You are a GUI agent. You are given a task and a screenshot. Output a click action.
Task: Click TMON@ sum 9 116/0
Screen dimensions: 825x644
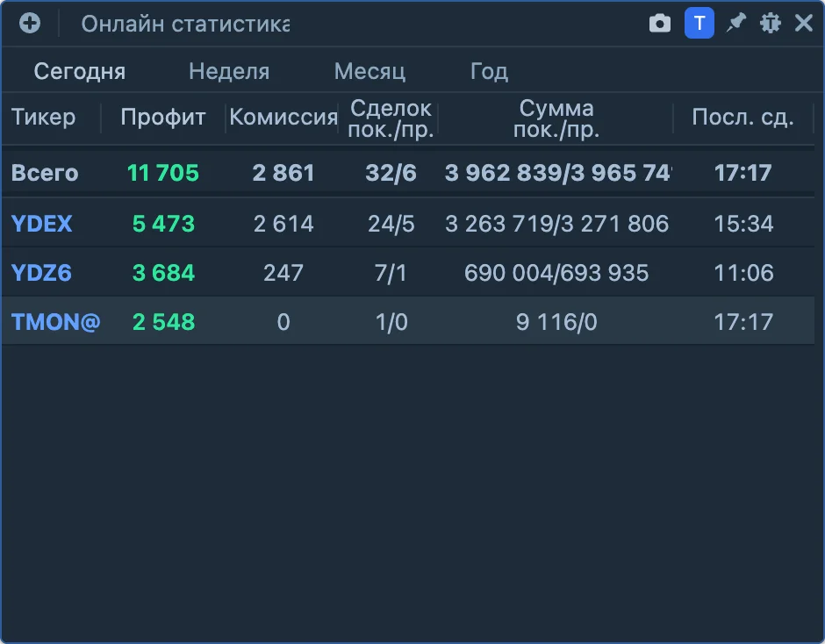556,322
